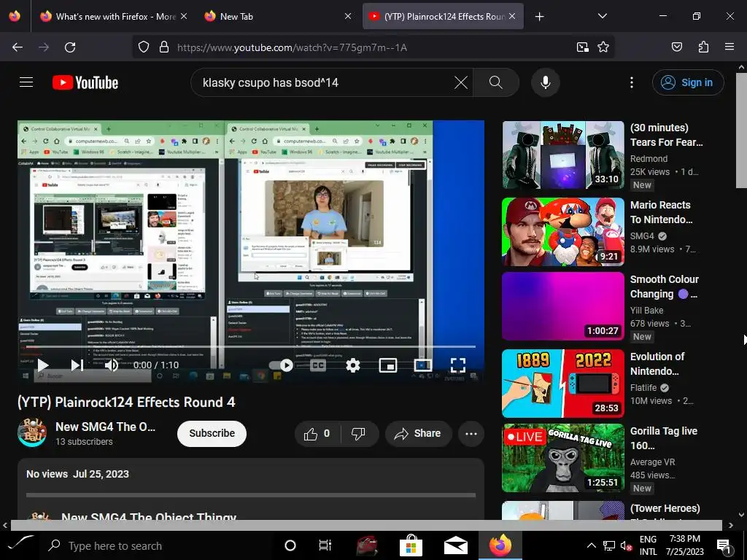Go to YouTube home via logo
This screenshot has width=747, height=560.
coord(85,82)
